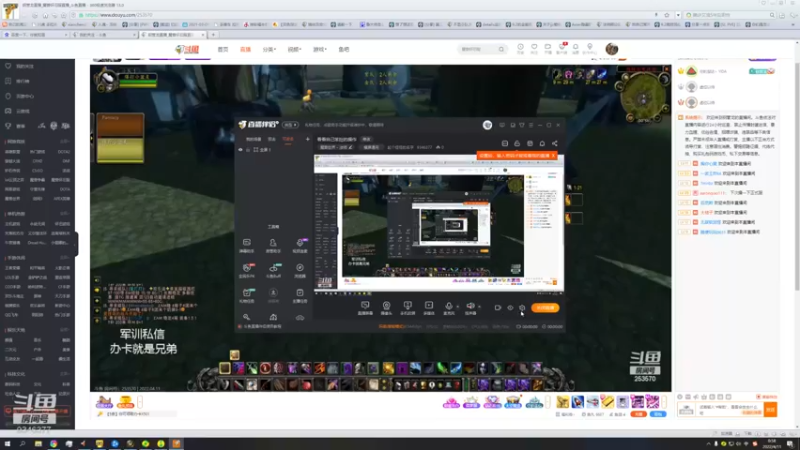
Task: Go to 鱼吧 in Douyu nav
Action: 344,49
